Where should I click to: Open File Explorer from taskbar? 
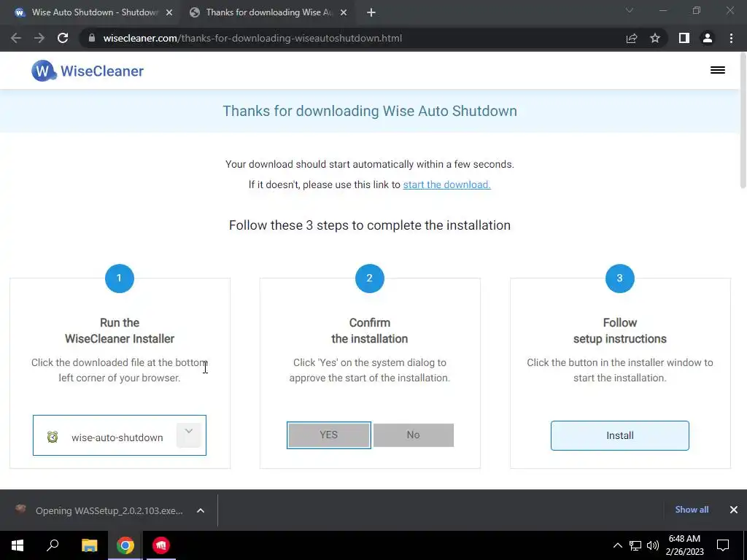coord(89,545)
